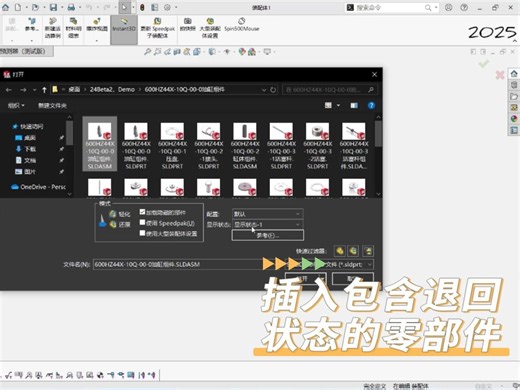Click the 248eta2. Demo folder in the address path

coord(112,89)
